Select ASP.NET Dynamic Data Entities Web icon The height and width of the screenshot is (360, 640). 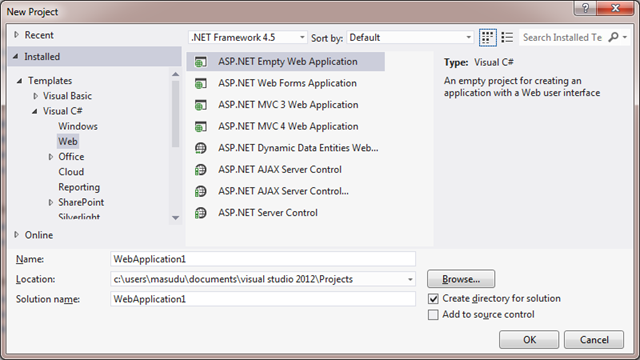click(200, 148)
